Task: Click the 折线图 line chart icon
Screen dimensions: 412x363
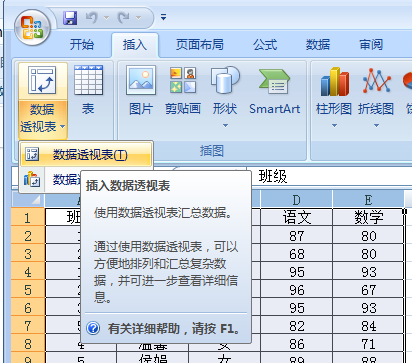Action: point(376,82)
